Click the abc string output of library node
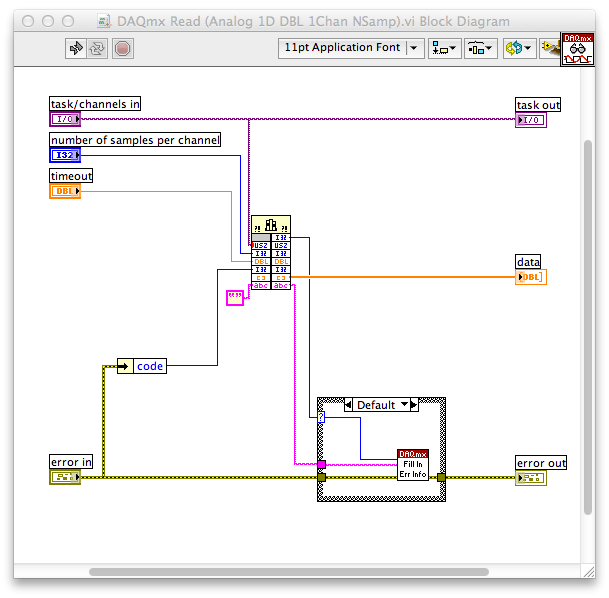The width and height of the screenshot is (609, 598). (x=281, y=285)
